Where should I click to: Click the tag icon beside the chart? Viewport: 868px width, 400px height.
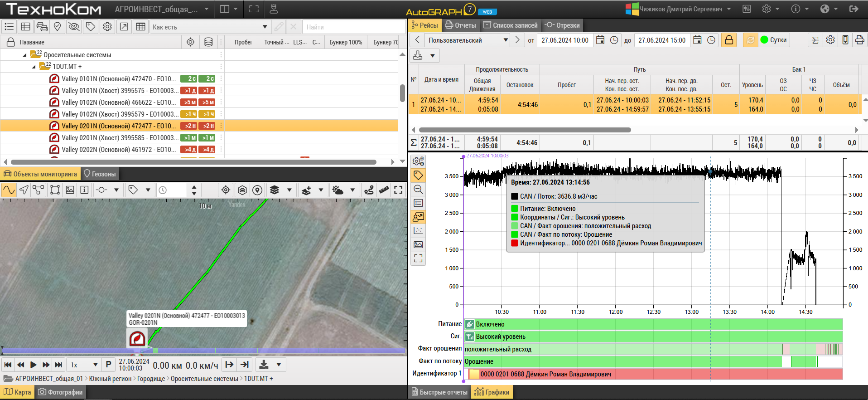click(x=418, y=175)
